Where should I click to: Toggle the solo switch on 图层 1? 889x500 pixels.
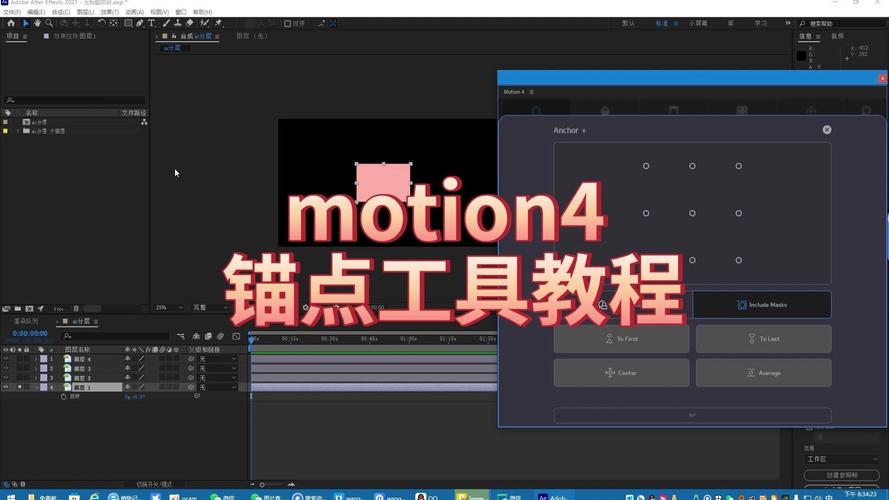click(x=19, y=387)
